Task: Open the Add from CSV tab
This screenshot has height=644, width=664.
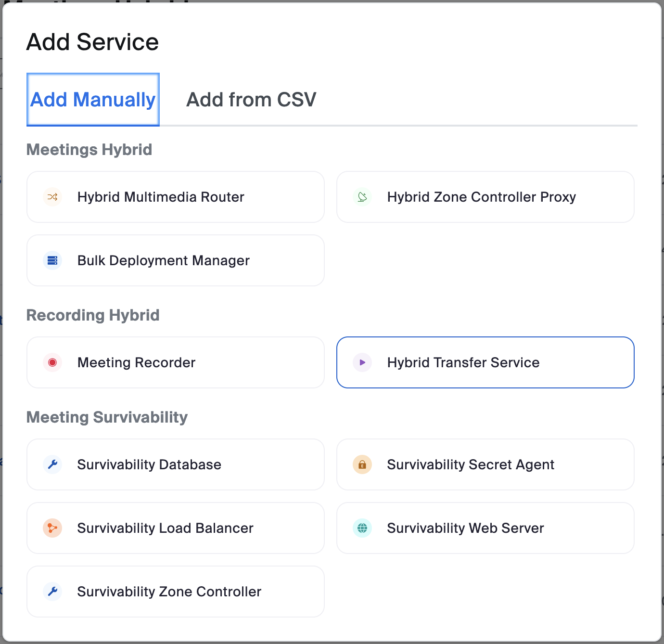Action: point(251,100)
